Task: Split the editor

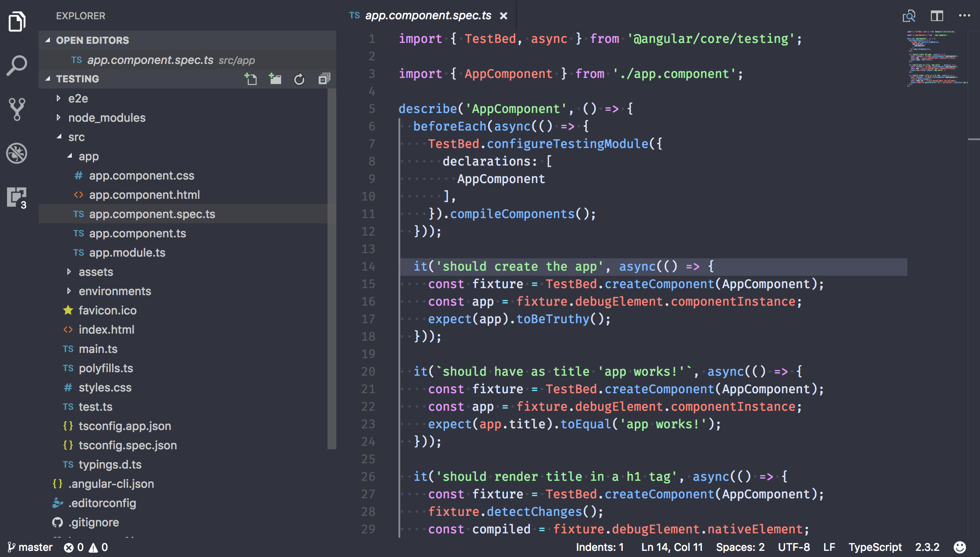Action: click(937, 16)
